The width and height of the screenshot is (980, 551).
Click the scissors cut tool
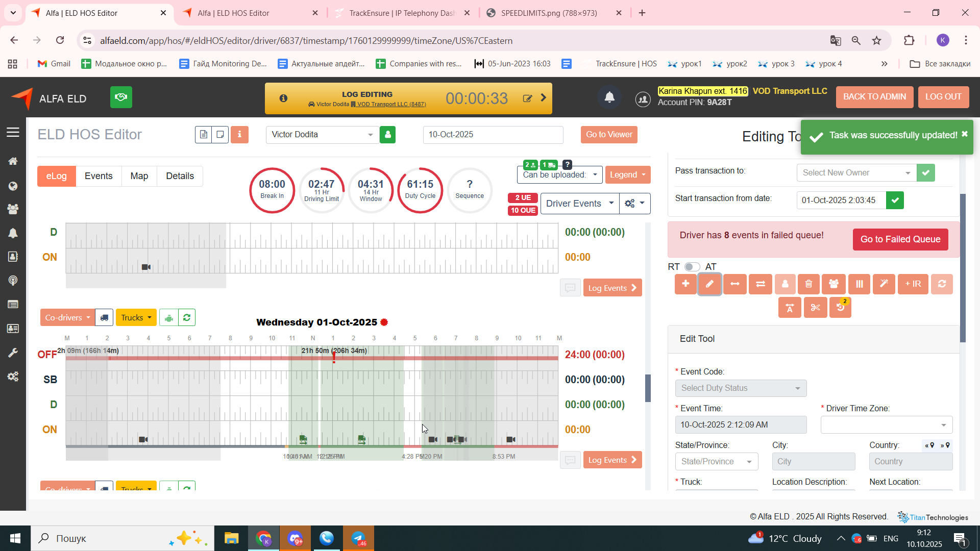click(x=815, y=308)
